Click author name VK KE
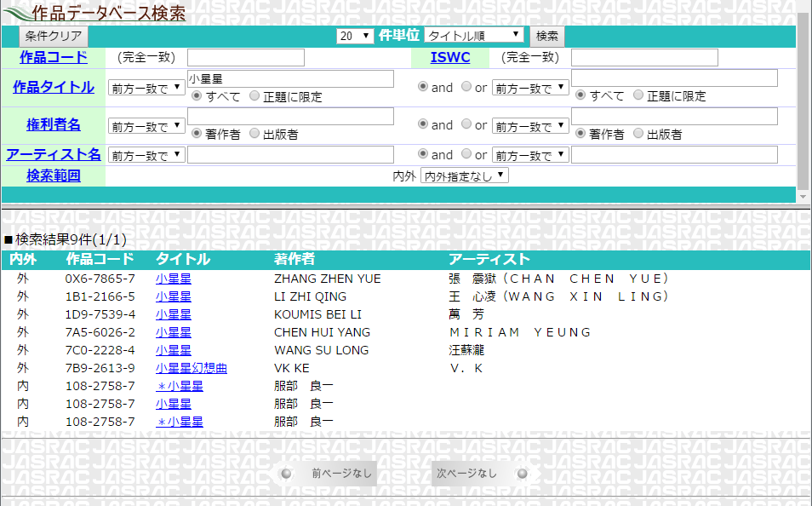The image size is (812, 506). 292,368
